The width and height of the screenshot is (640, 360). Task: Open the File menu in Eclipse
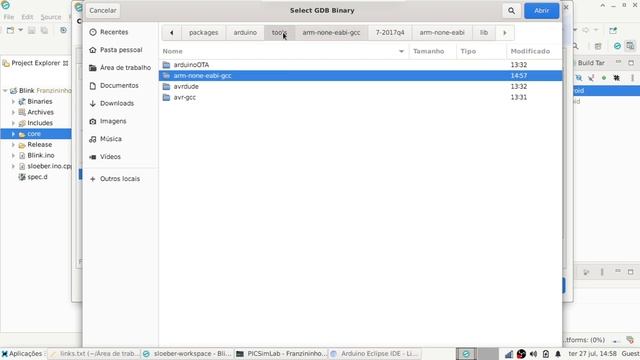[x=9, y=17]
